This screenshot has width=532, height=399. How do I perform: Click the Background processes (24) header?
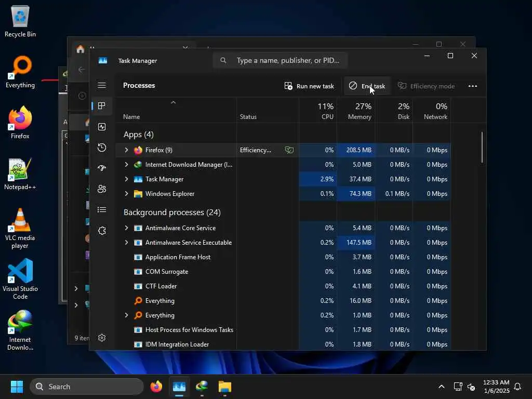coord(172,212)
